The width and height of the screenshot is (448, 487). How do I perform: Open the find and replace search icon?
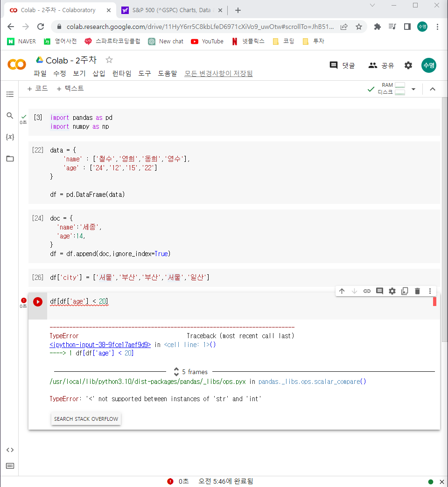[10, 116]
